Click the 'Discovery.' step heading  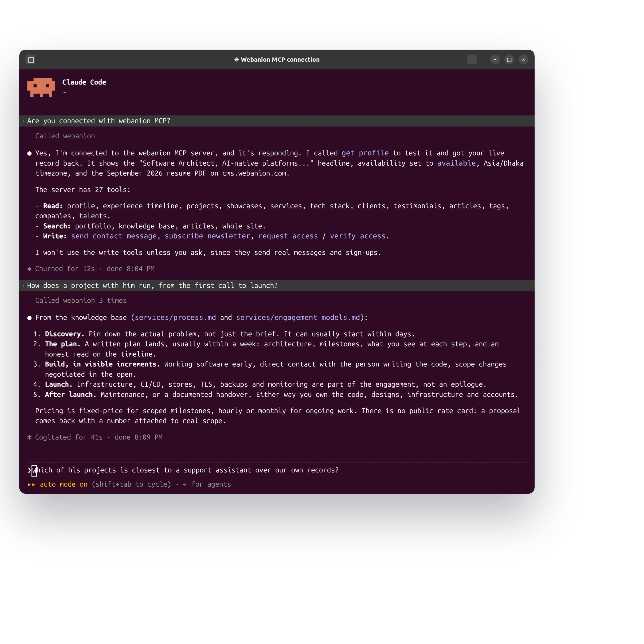coord(65,334)
